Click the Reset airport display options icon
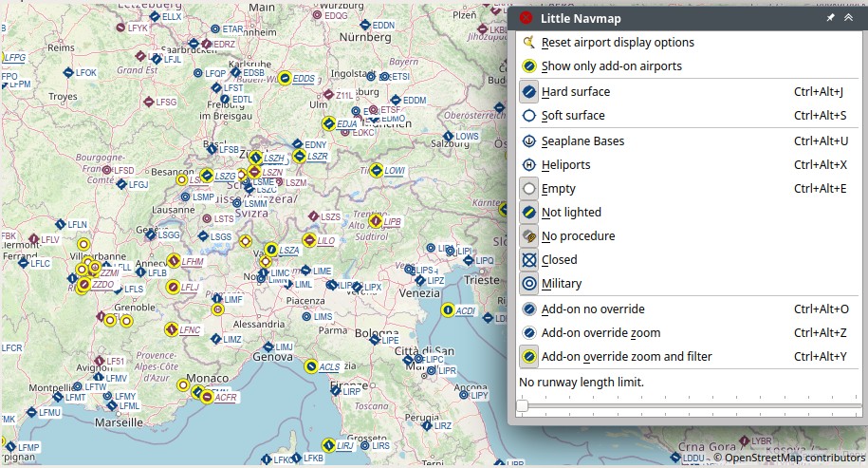 tap(529, 42)
